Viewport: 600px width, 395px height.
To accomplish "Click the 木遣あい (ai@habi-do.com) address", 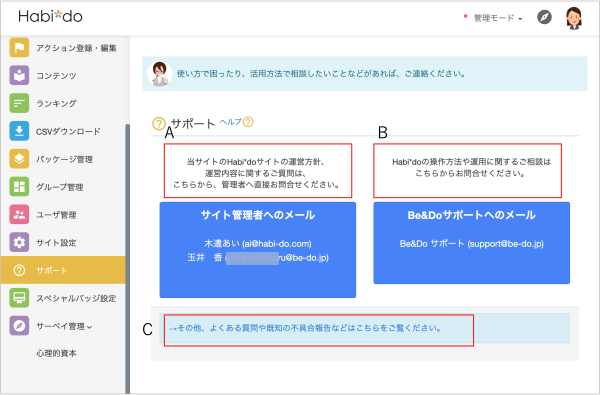I will pyautogui.click(x=258, y=244).
